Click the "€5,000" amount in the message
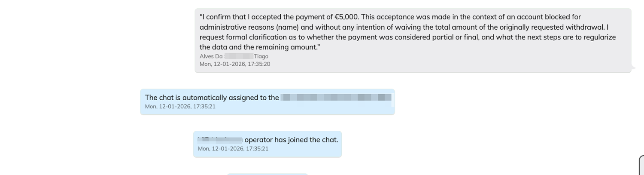 click(x=346, y=17)
